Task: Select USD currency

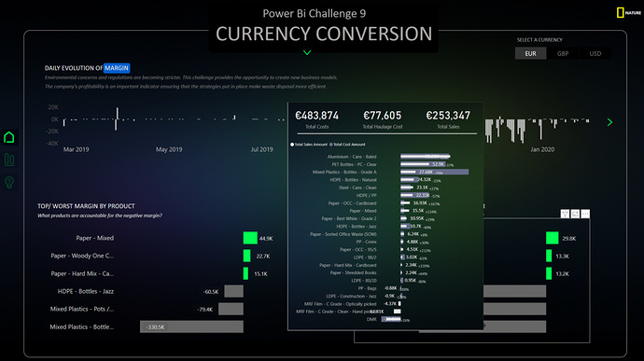Action: 595,53
